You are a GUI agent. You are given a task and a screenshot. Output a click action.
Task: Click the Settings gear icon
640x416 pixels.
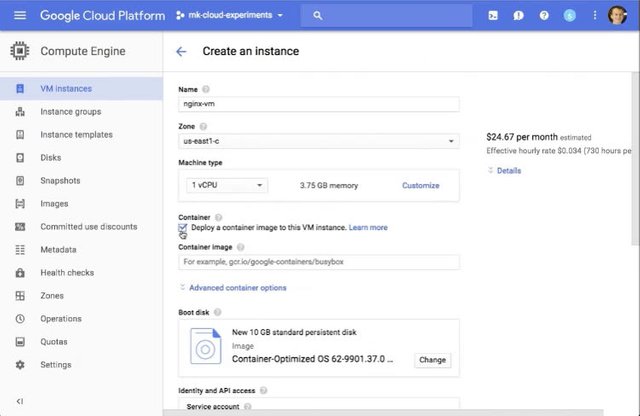click(20, 365)
